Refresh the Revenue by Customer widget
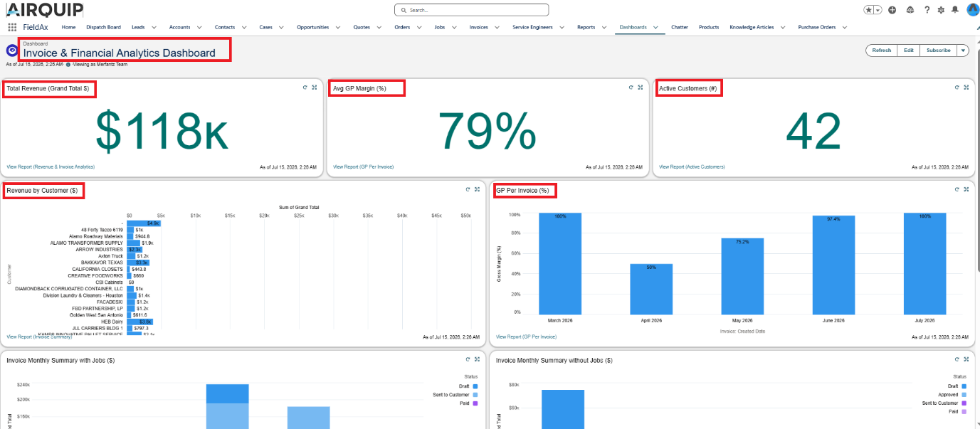The height and width of the screenshot is (429, 980). 468,189
